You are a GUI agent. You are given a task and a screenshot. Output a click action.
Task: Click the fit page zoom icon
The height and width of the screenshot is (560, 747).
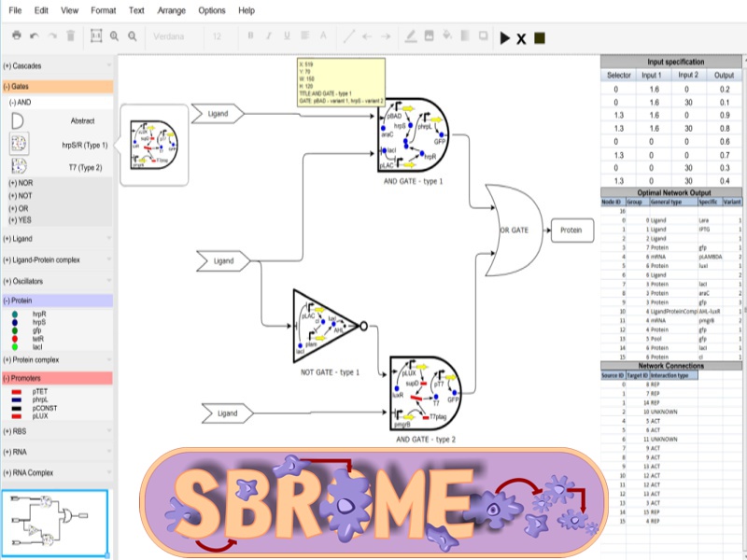[x=94, y=36]
